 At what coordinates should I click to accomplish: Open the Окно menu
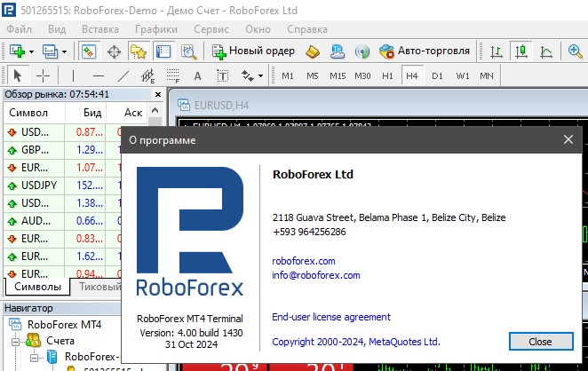click(x=258, y=29)
